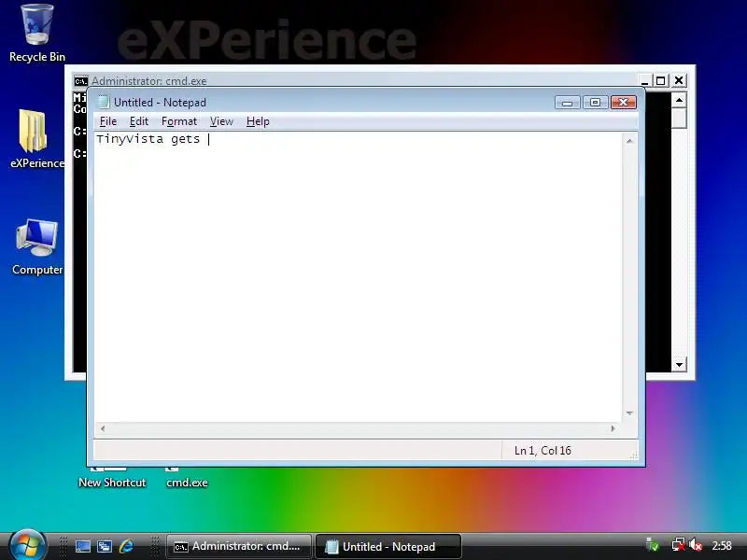Maximize the Notepad window

click(595, 103)
